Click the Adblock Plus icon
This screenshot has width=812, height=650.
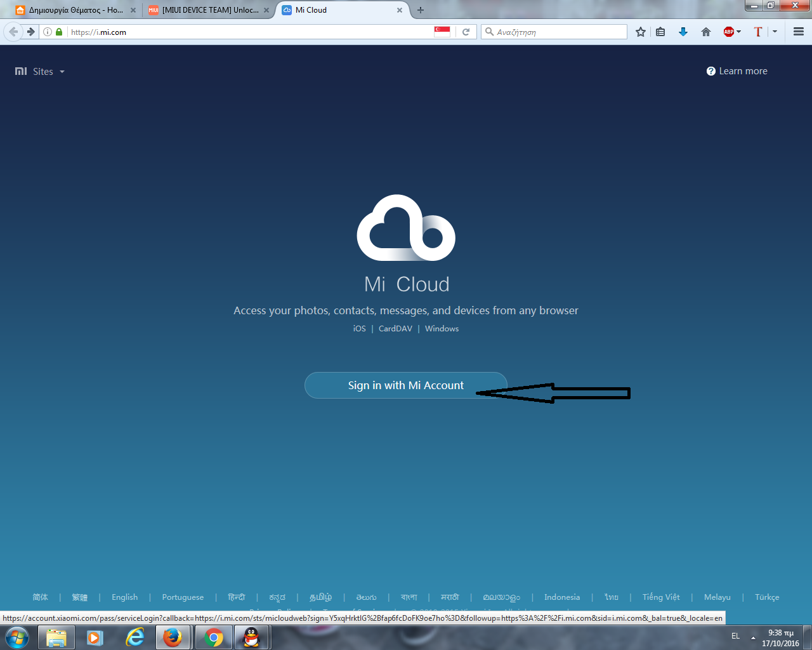[728, 32]
